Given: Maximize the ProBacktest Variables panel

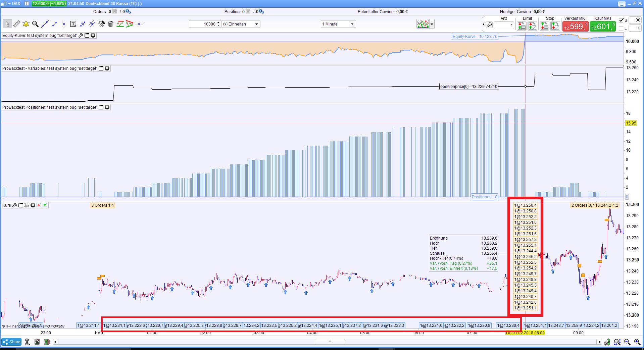Looking at the screenshot, I should (x=101, y=68).
